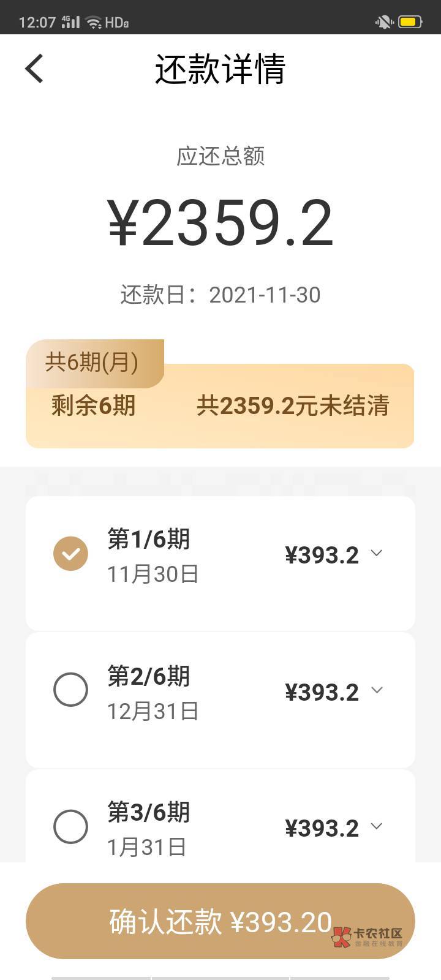Viewport: 441px width, 980px height.
Task: Tap the muted notification bell icon
Action: click(x=384, y=23)
